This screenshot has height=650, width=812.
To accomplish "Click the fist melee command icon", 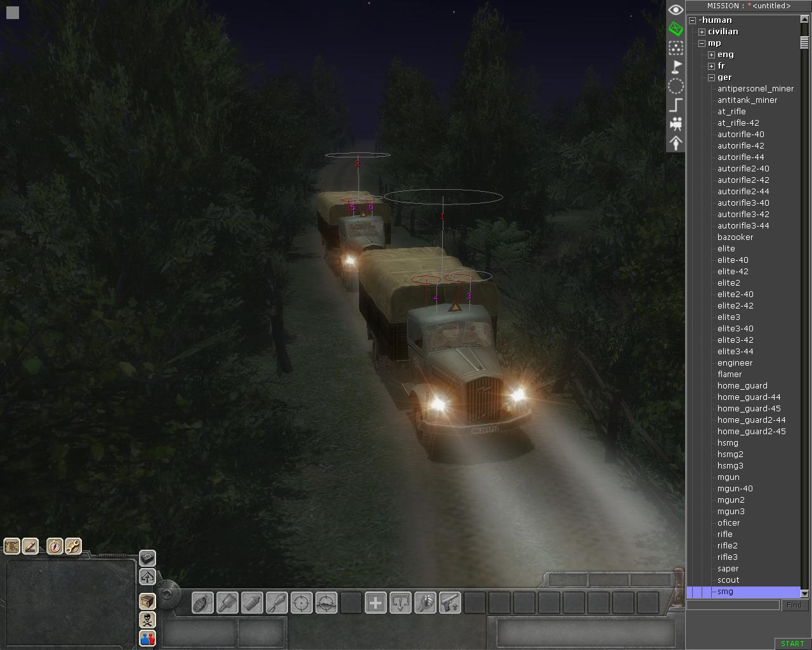I will [x=425, y=602].
